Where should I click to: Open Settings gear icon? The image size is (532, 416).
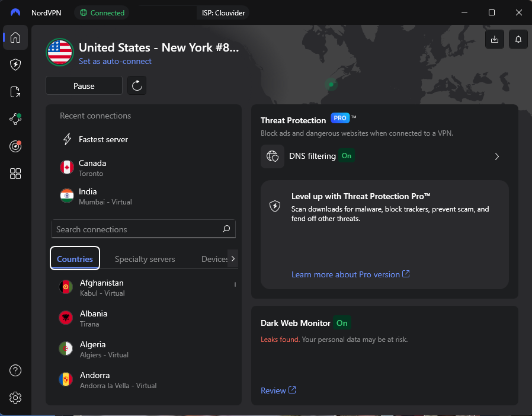pos(15,398)
